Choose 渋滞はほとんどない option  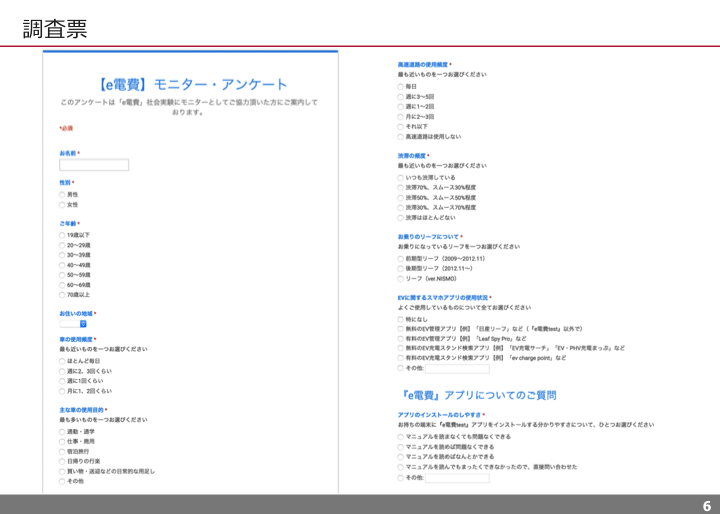400,218
